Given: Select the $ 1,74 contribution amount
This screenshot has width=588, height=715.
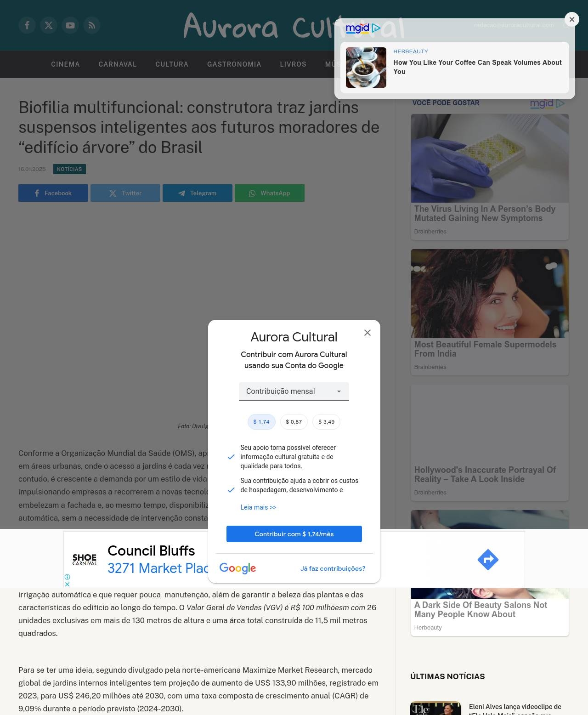Looking at the screenshot, I should tap(261, 422).
